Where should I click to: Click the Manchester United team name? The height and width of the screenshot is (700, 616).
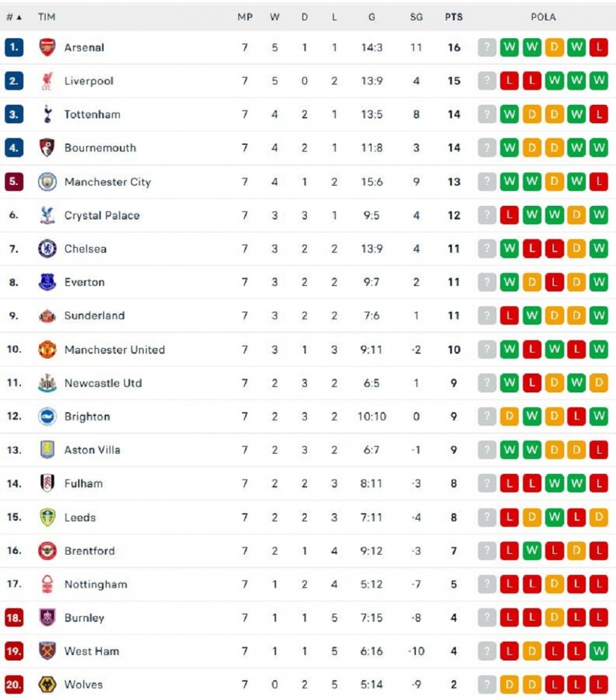[114, 349]
